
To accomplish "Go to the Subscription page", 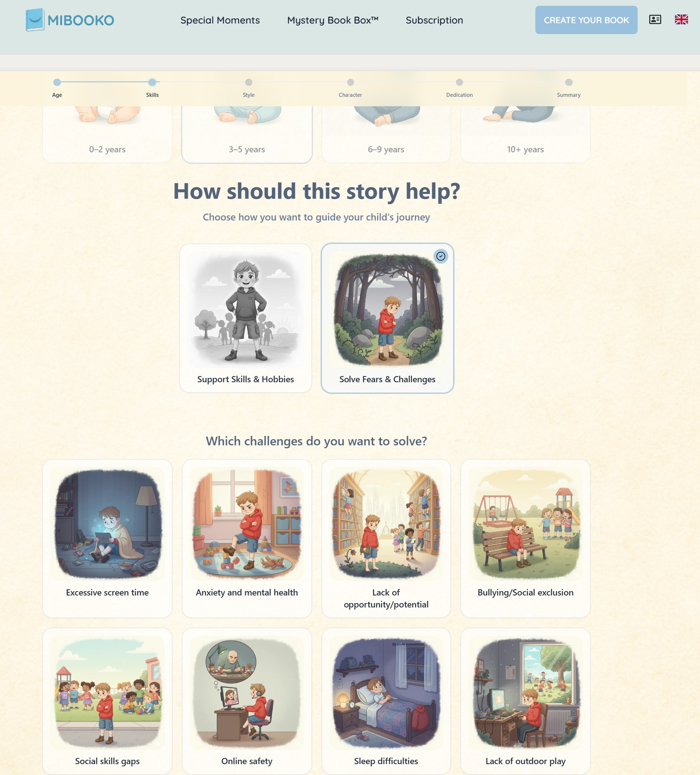I will pyautogui.click(x=435, y=20).
